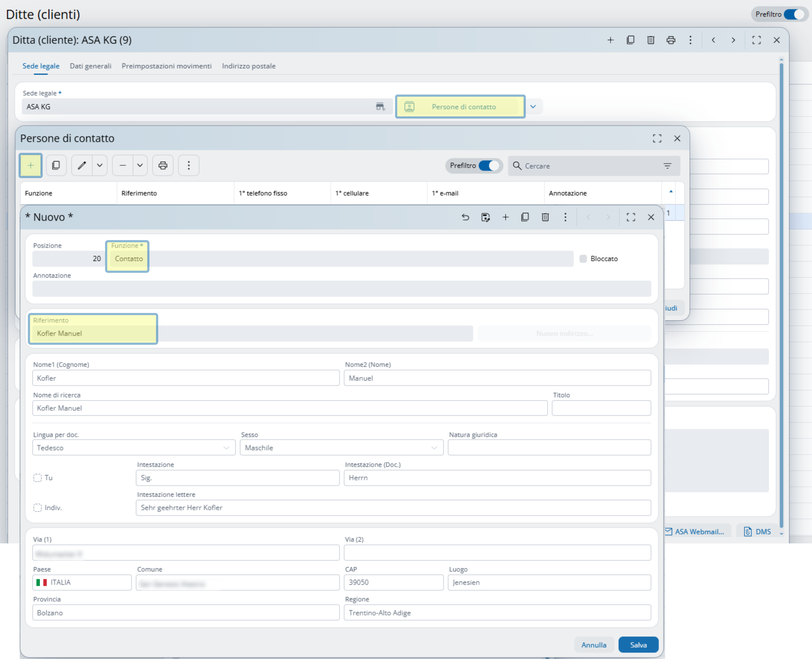Print the contact persons list

tap(163, 166)
